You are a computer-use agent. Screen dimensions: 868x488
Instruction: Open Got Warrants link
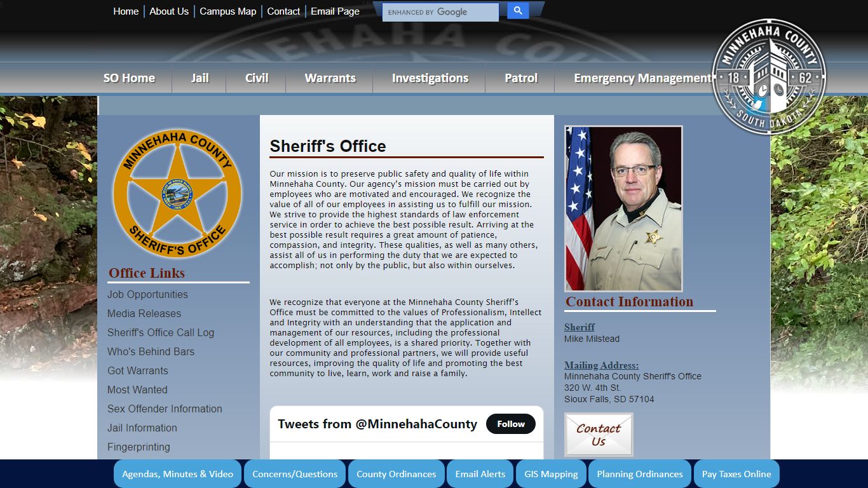click(x=138, y=371)
